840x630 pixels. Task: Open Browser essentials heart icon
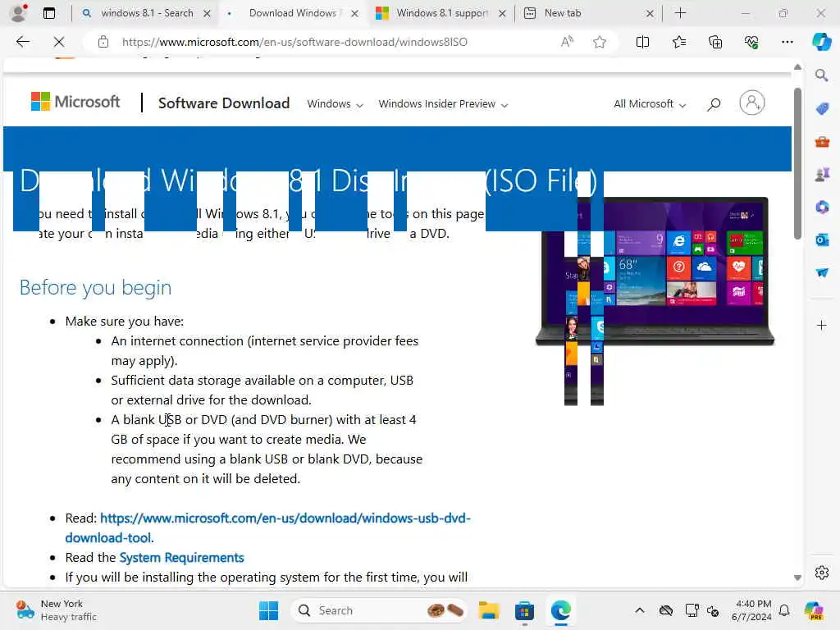tap(751, 42)
